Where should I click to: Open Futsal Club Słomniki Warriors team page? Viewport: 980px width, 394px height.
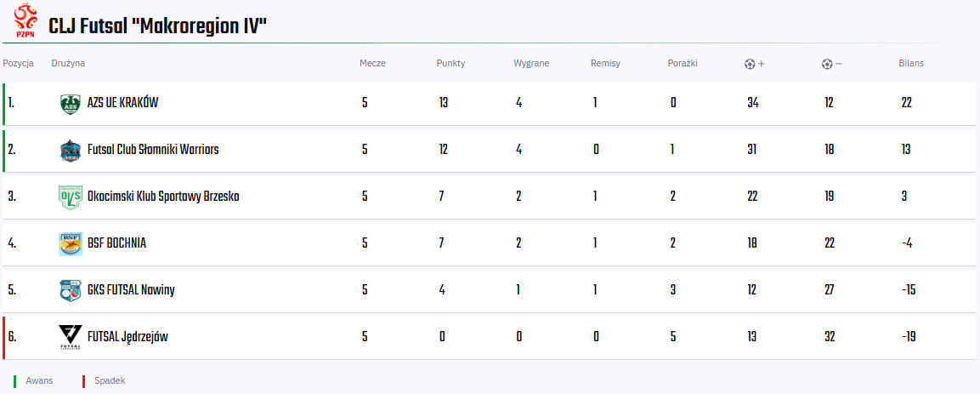153,150
